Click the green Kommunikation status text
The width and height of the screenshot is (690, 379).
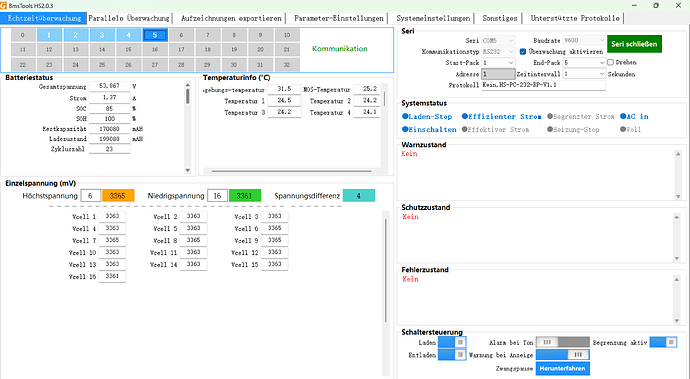click(340, 49)
